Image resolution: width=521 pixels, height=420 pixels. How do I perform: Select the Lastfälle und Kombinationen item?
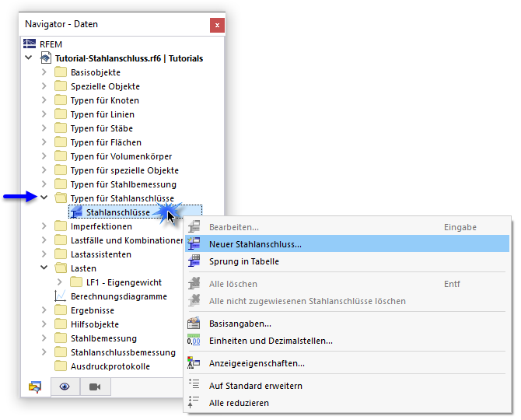pyautogui.click(x=127, y=240)
